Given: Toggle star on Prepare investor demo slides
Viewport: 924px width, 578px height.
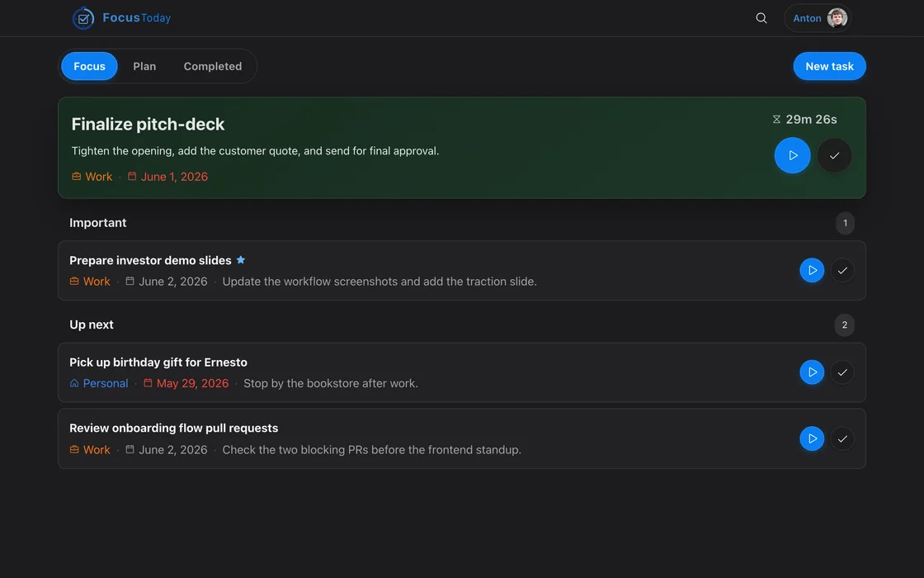Looking at the screenshot, I should 240,259.
